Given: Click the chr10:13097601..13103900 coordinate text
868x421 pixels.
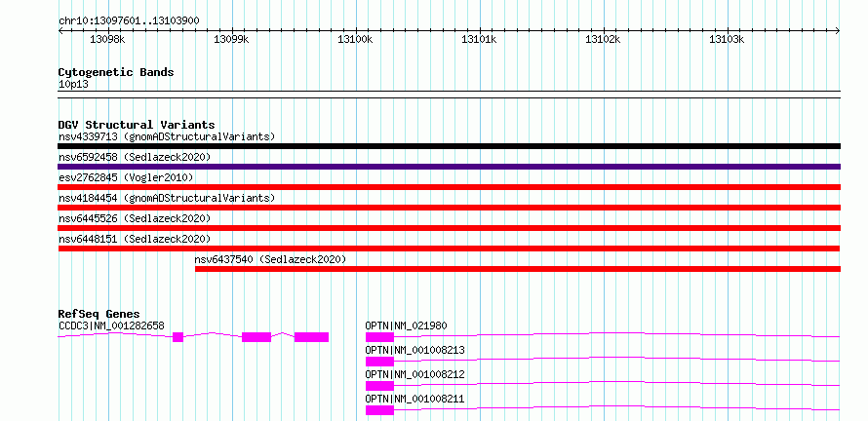Looking at the screenshot, I should tap(129, 21).
